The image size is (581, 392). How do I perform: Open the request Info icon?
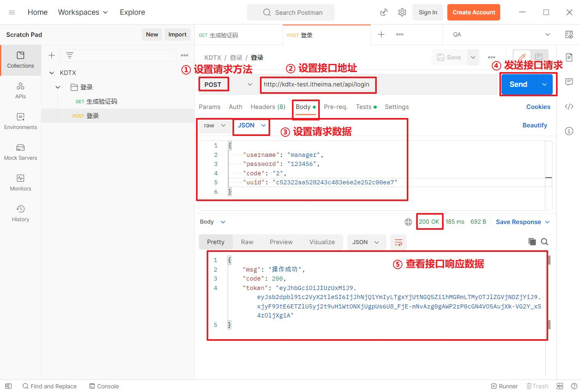tap(569, 131)
